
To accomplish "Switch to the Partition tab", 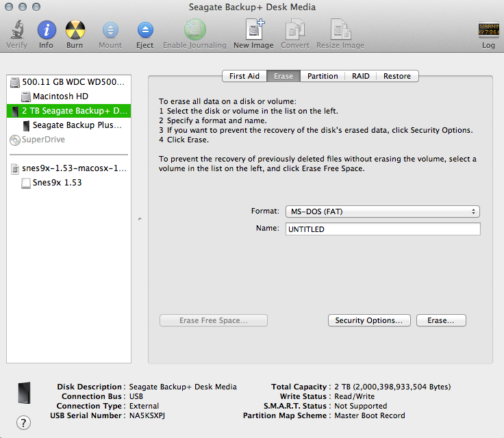I will (323, 76).
